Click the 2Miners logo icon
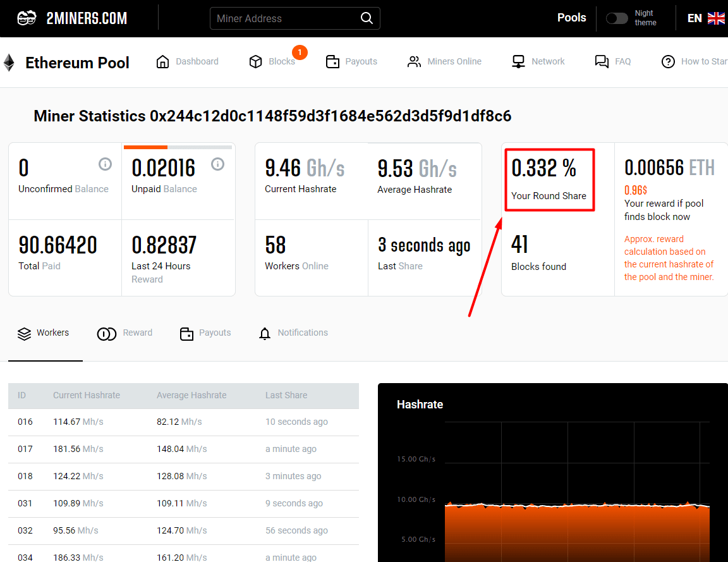This screenshot has width=728, height=562. 27,18
